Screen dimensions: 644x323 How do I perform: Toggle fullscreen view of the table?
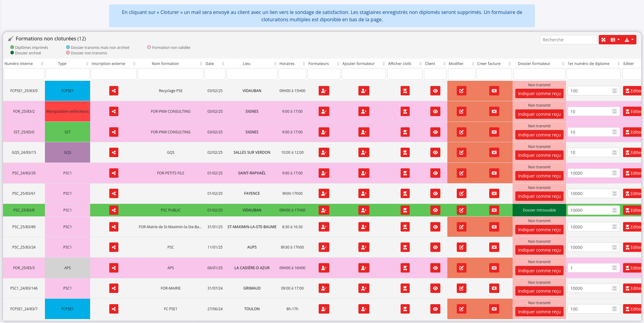[603, 40]
